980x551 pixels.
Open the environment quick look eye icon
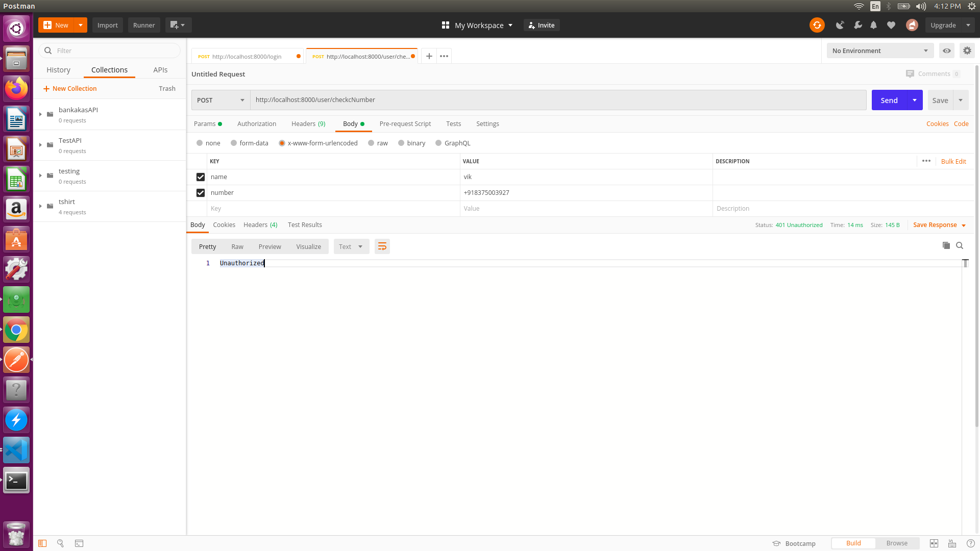946,51
